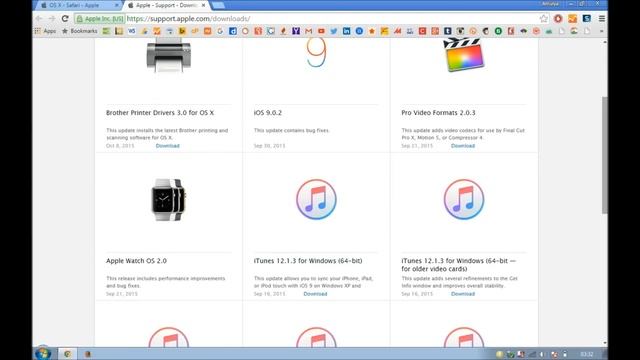The height and width of the screenshot is (360, 640).
Task: Click the green secure lock Apple Inc. badge
Action: pos(100,19)
